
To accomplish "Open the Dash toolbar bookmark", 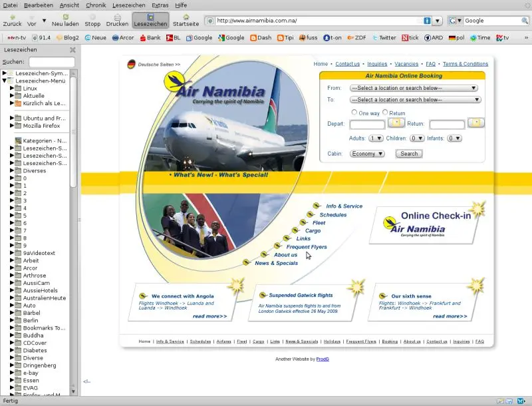I will point(261,38).
